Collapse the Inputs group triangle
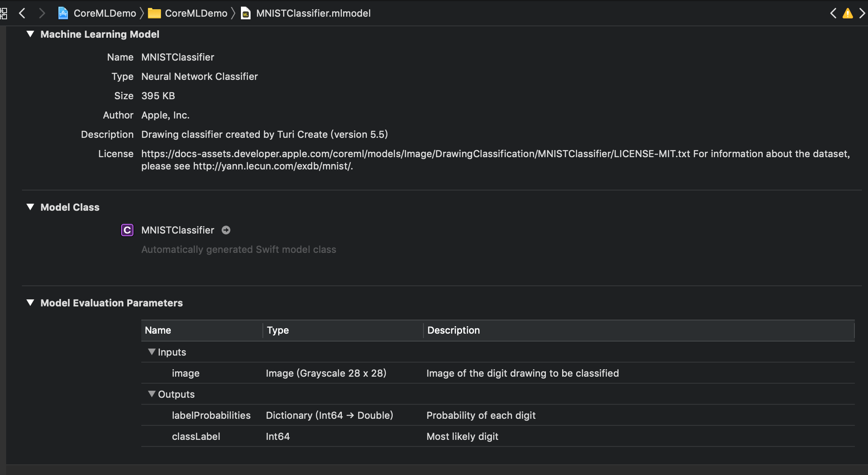The width and height of the screenshot is (868, 475). (152, 352)
